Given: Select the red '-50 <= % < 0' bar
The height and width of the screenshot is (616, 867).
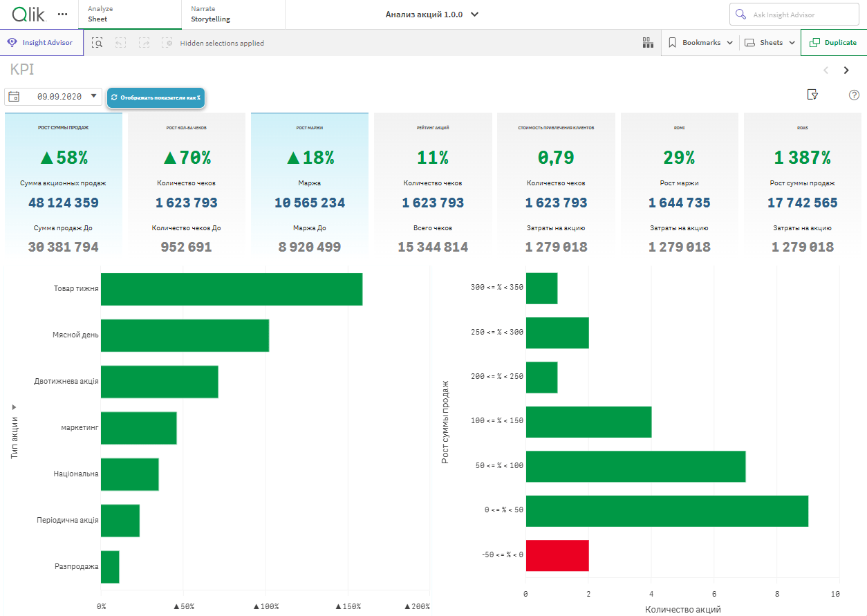Looking at the screenshot, I should 557,556.
